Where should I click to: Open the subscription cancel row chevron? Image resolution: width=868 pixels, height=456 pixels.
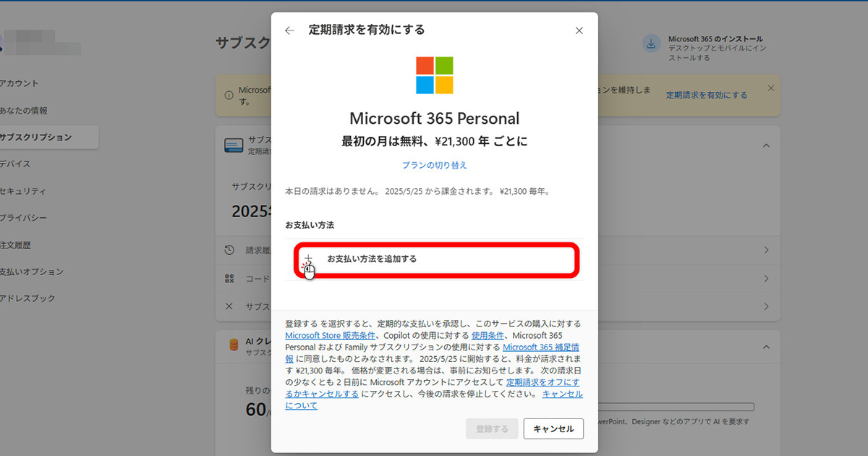coord(766,306)
